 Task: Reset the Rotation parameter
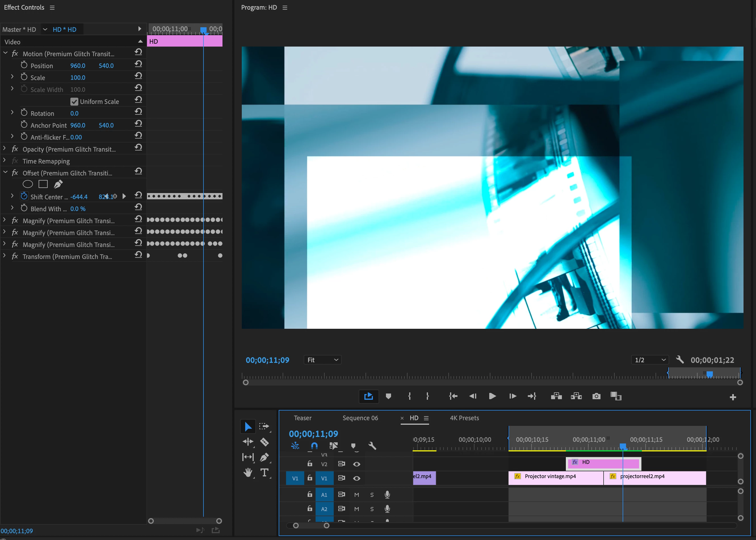click(138, 112)
